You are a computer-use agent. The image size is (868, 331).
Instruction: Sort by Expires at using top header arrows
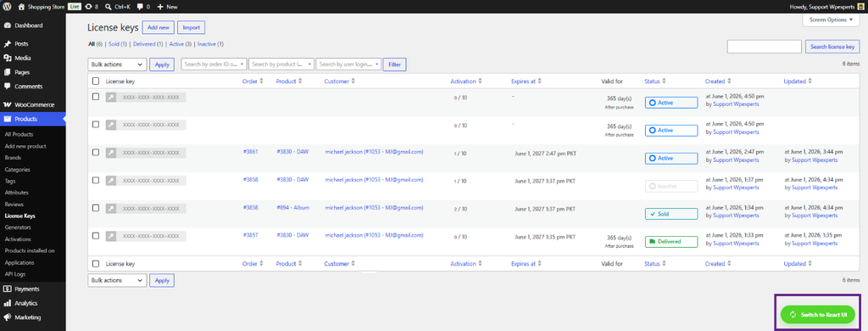tap(539, 81)
